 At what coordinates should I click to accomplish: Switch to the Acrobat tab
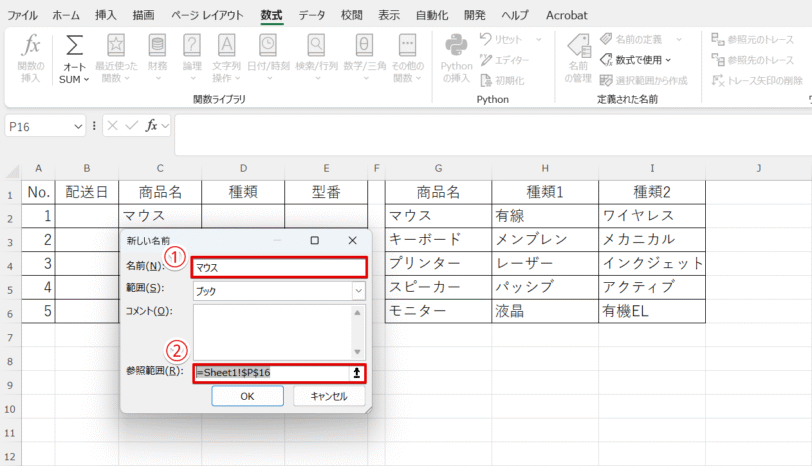click(567, 15)
